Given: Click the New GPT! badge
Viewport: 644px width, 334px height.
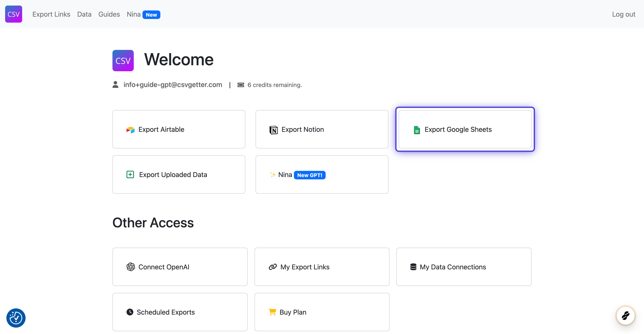Looking at the screenshot, I should (310, 175).
